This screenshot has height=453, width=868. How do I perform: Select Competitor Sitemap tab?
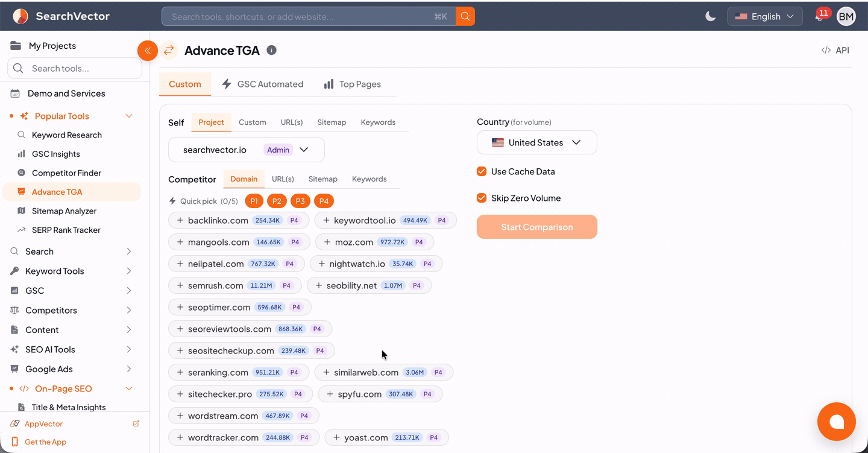pos(322,179)
